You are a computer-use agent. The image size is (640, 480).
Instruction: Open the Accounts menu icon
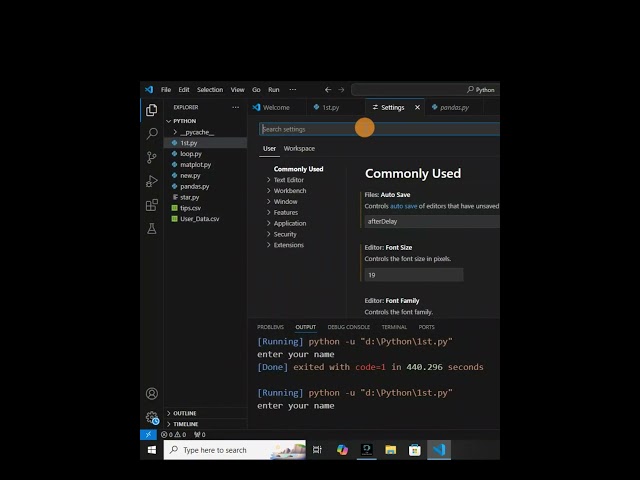click(x=152, y=393)
